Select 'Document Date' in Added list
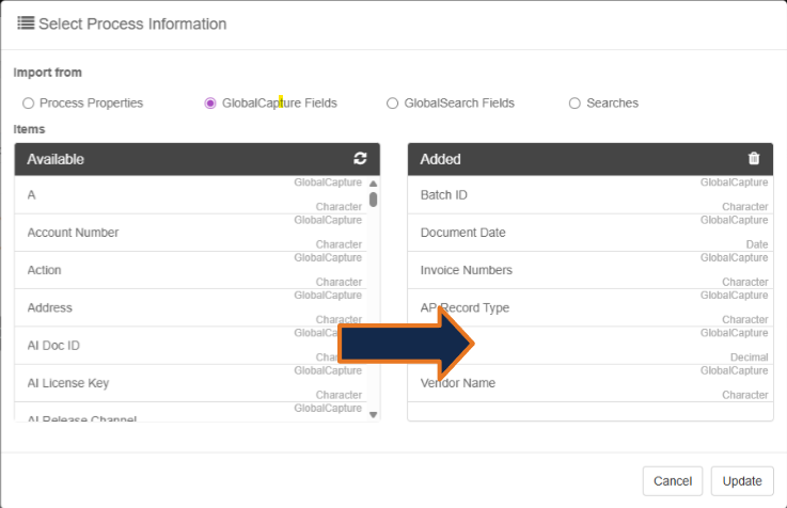 [x=590, y=232]
